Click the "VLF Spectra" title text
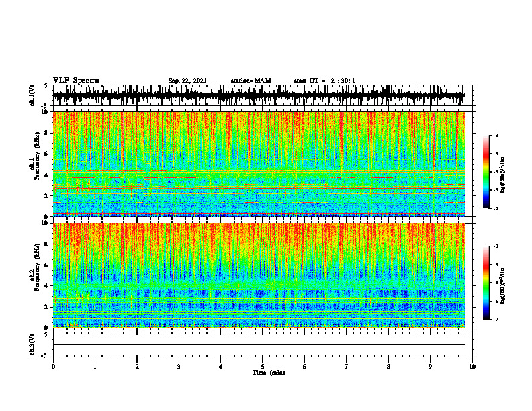Viewport: 532px width, 411px height. pos(76,81)
